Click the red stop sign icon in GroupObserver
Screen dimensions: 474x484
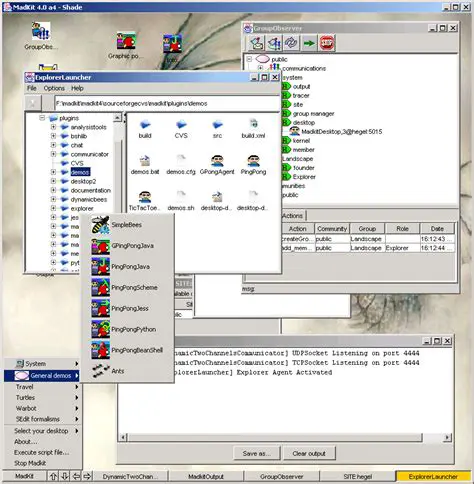point(327,43)
